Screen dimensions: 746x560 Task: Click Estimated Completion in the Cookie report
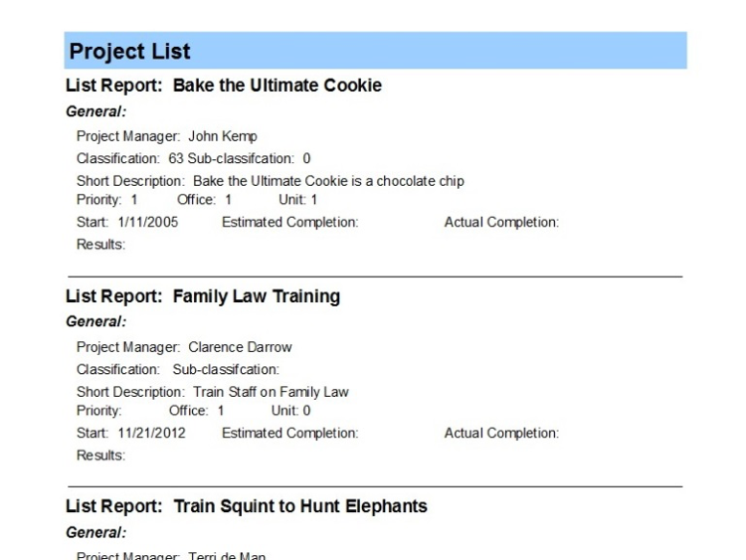[289, 222]
